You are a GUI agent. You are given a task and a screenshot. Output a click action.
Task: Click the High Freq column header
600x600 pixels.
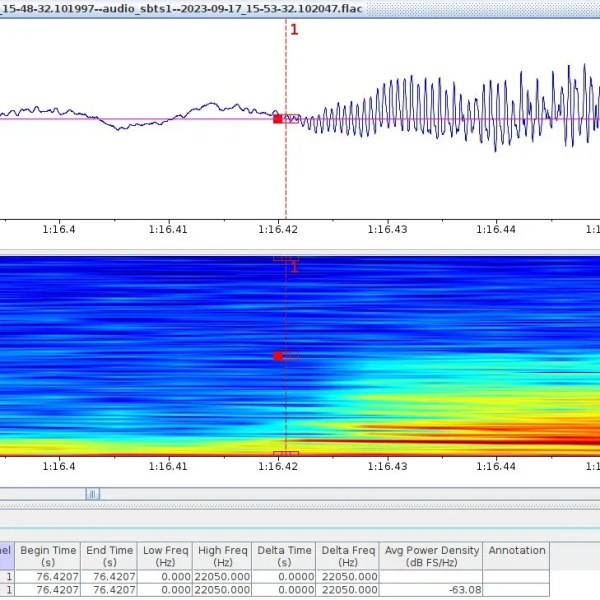[222, 556]
